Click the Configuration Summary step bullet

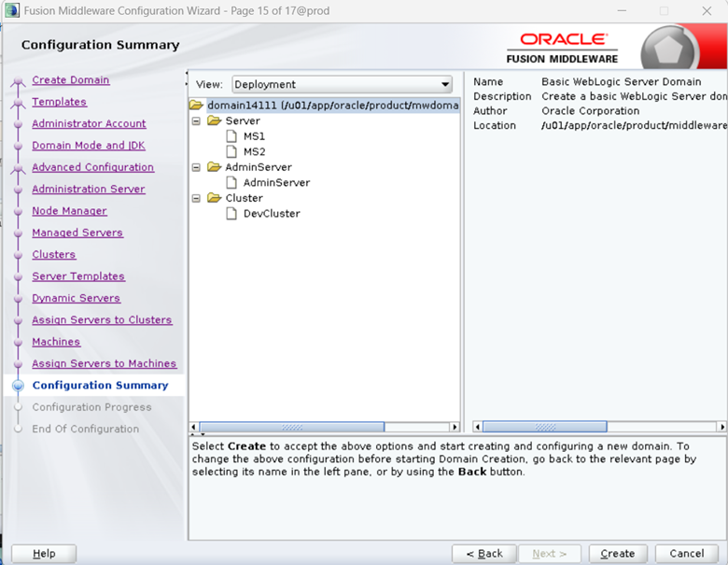pyautogui.click(x=18, y=385)
